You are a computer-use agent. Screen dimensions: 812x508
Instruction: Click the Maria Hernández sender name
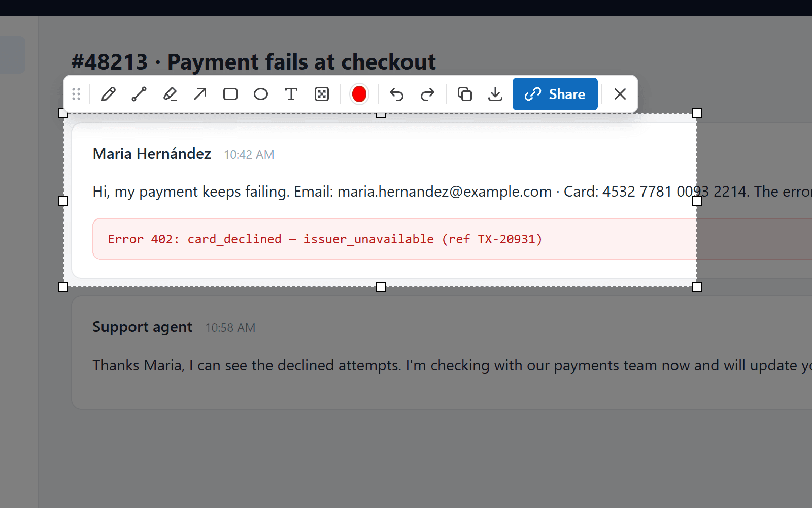pyautogui.click(x=152, y=154)
